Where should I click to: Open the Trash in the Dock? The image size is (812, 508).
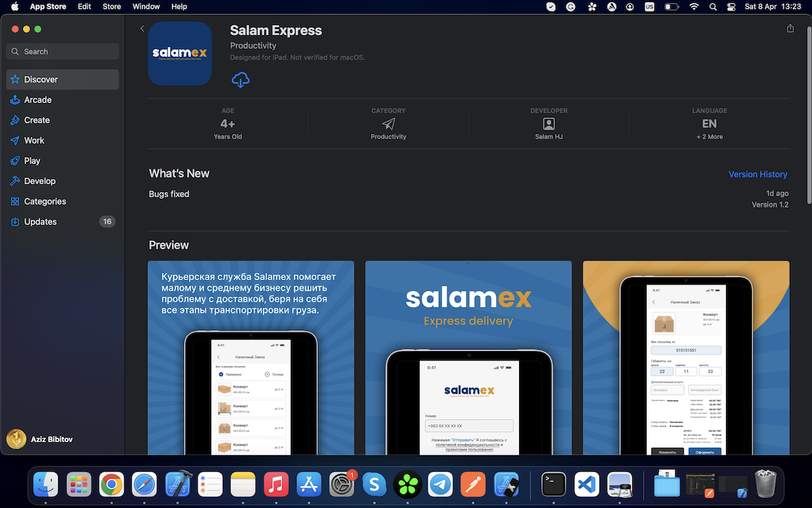tap(765, 484)
